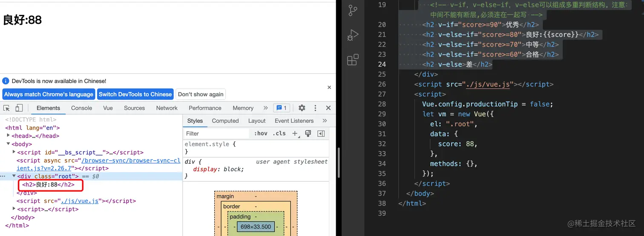
Task: Switch to the Sources tab
Action: coord(135,108)
